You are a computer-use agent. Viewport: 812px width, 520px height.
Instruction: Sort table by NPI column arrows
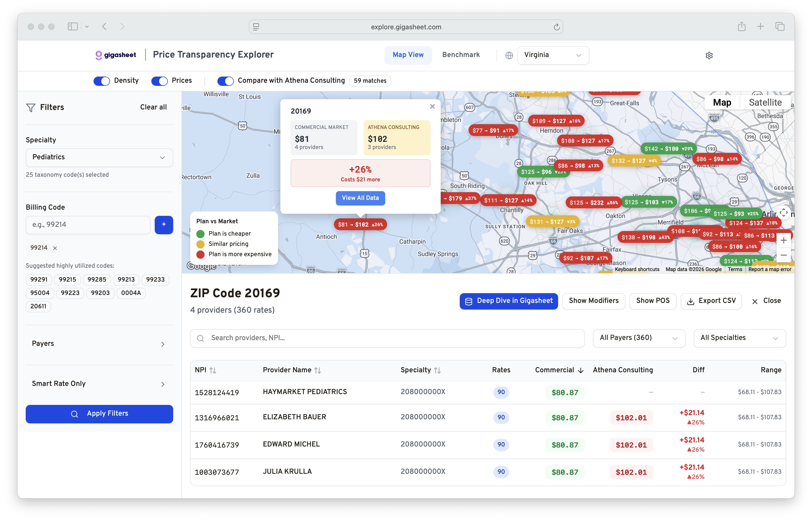213,370
